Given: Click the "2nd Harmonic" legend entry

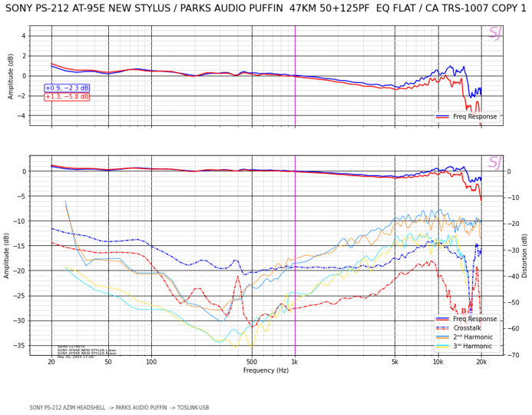Looking at the screenshot, I should click(x=473, y=337).
